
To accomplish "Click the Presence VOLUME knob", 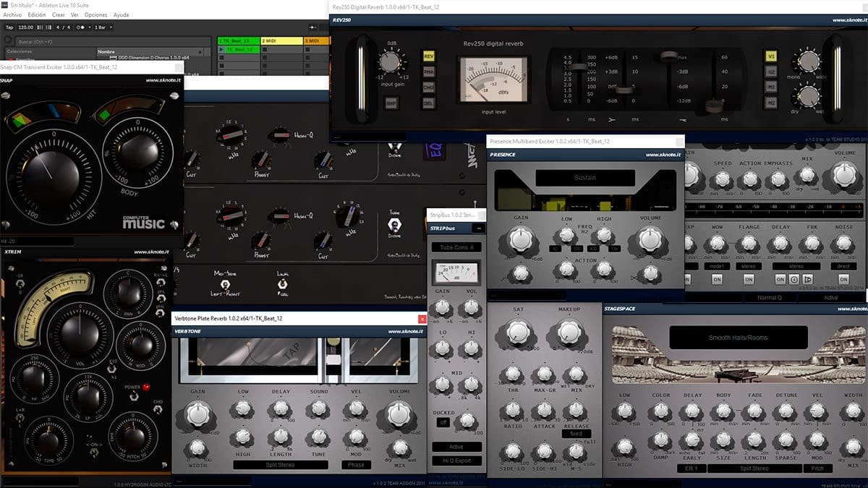I will pos(650,239).
